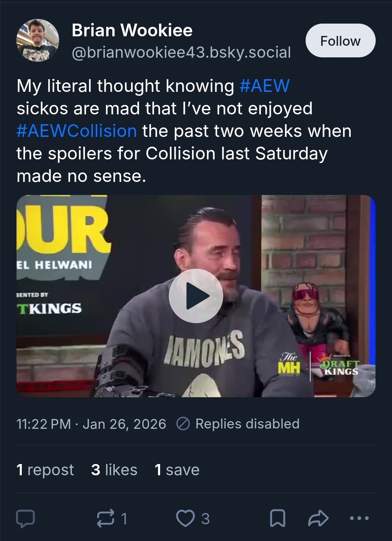Open the @brianwookiee43.bsky.social handle link
Image resolution: width=392 pixels, height=541 pixels.
(181, 53)
